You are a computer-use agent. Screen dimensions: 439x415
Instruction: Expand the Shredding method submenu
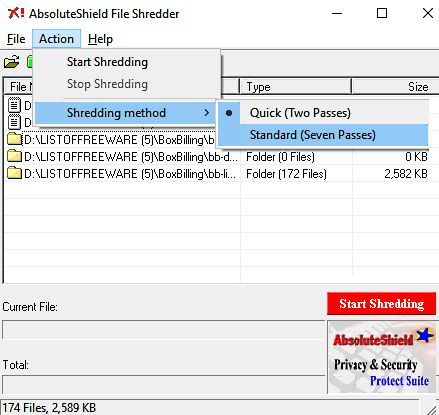pos(125,113)
